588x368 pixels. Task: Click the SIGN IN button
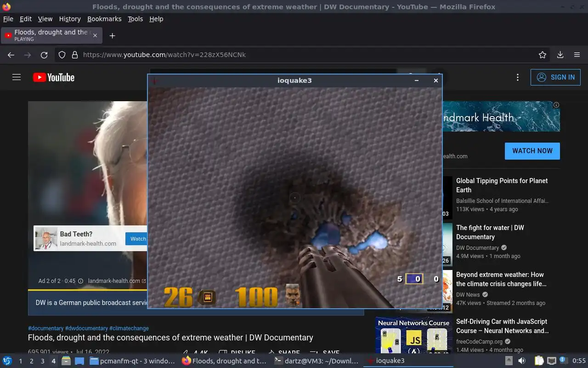pos(555,77)
